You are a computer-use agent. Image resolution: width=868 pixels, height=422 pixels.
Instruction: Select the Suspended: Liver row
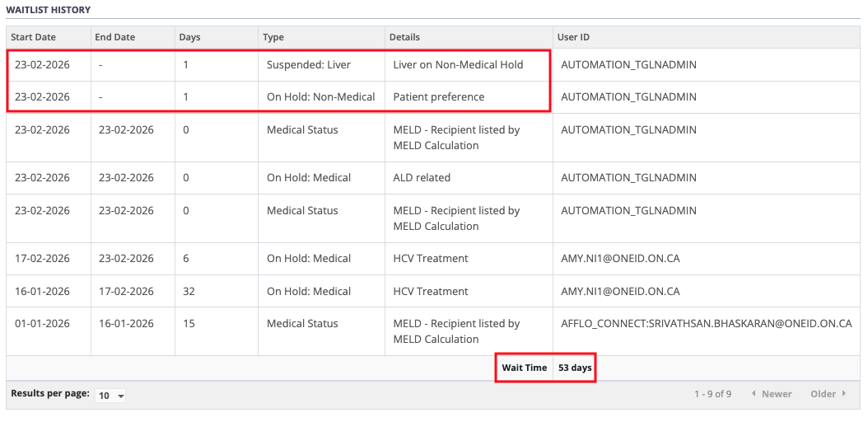click(309, 65)
